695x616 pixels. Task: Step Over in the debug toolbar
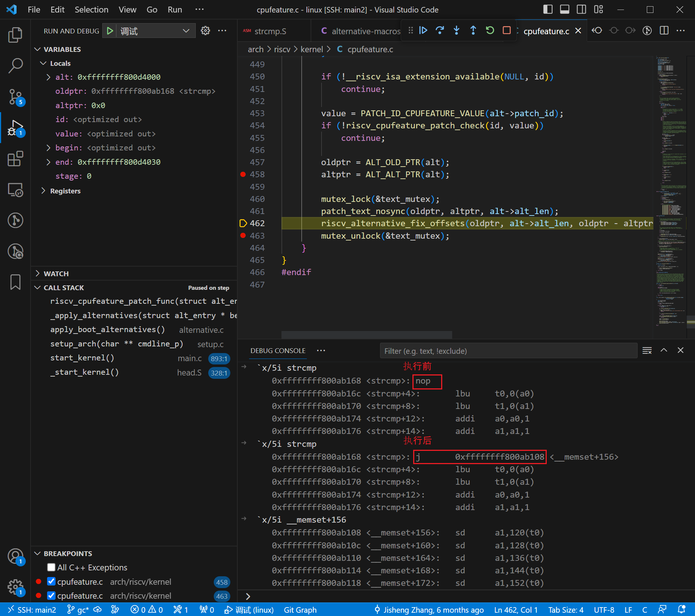pos(440,31)
